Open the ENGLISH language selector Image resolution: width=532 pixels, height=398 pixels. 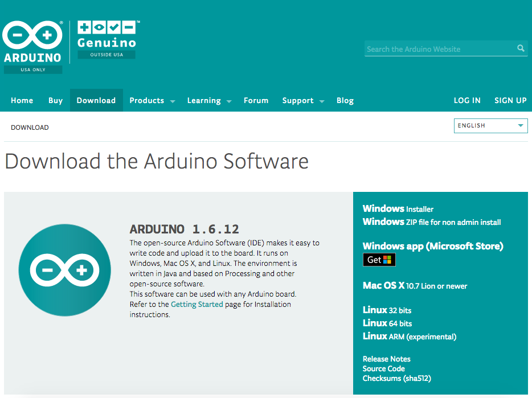[x=490, y=125]
